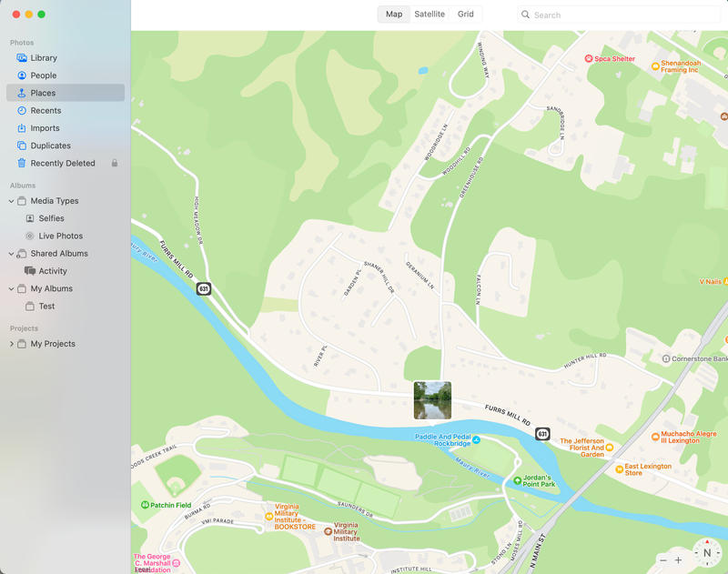Viewport: 728px width, 574px height.
Task: Open the Library icon in sidebar
Action: 21,58
